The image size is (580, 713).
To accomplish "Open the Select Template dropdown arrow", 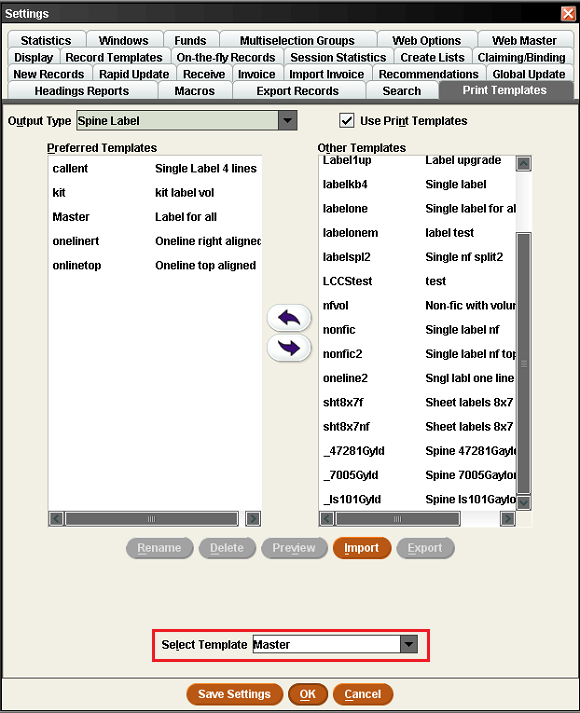I will 409,644.
